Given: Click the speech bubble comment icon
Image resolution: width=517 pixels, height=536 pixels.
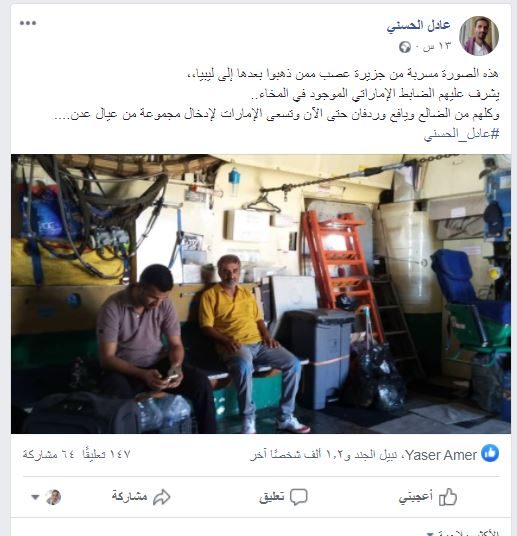Looking at the screenshot, I should (x=299, y=497).
